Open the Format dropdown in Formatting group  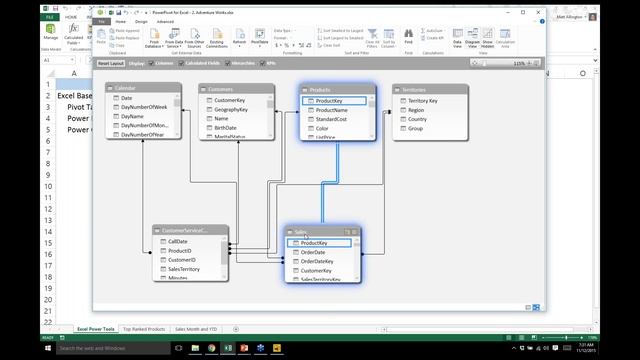282,38
